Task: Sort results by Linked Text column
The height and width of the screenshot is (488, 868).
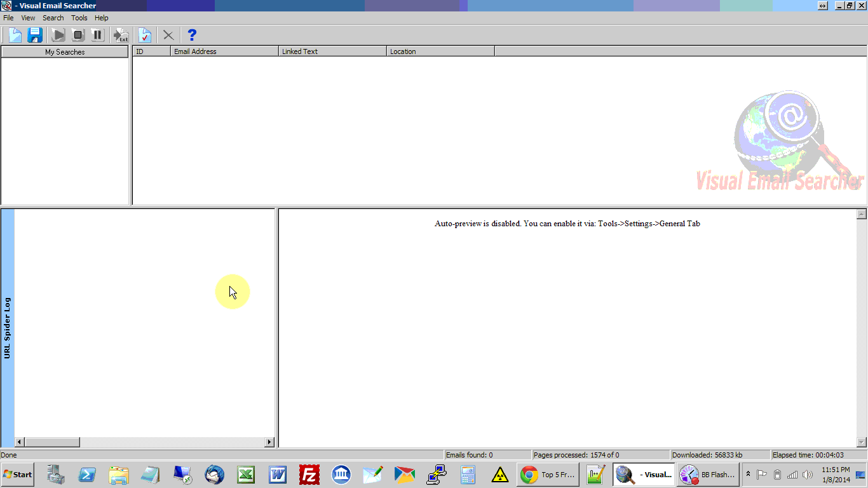Action: pyautogui.click(x=333, y=51)
